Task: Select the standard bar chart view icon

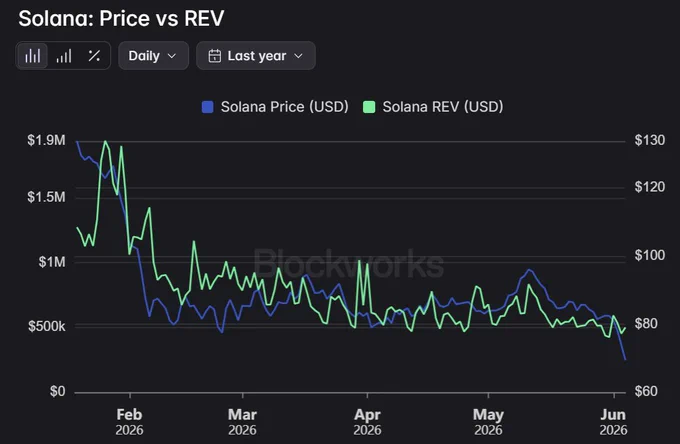Action: pos(33,56)
